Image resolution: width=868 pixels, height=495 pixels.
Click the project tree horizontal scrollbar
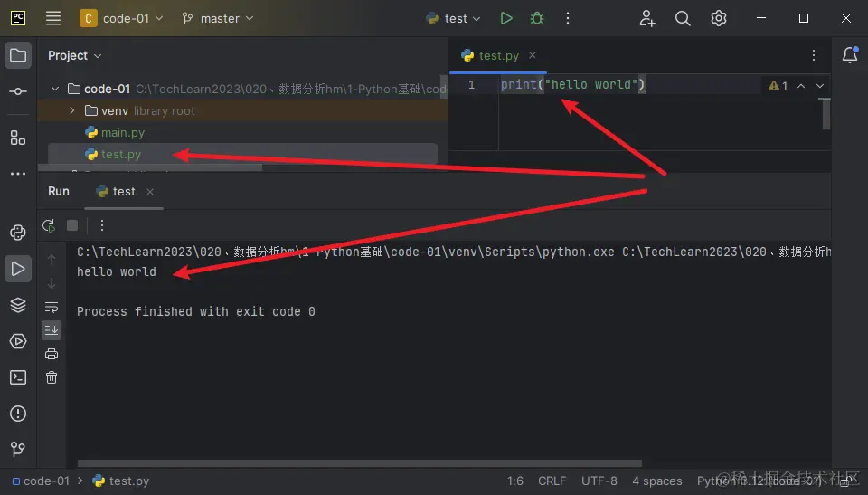149,167
